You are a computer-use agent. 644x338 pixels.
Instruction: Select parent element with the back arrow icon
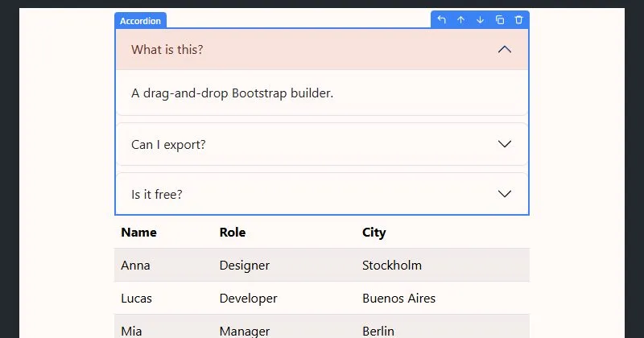pos(441,19)
